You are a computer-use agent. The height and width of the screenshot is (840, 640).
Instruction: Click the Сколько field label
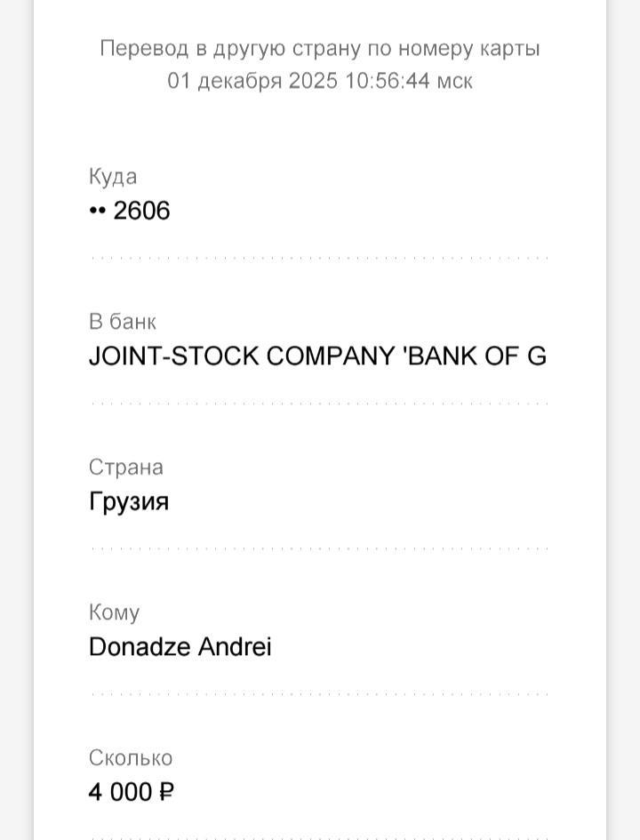coord(131,758)
